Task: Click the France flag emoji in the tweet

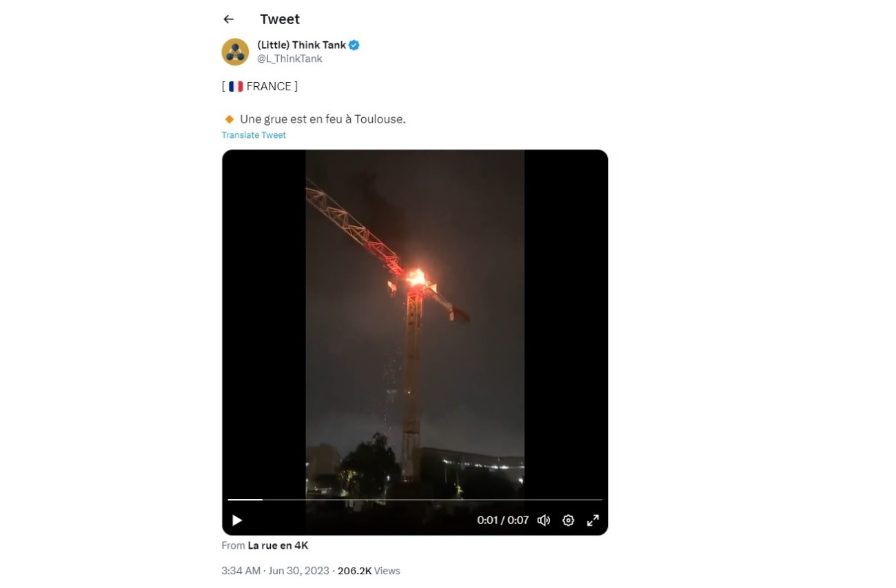Action: click(235, 86)
